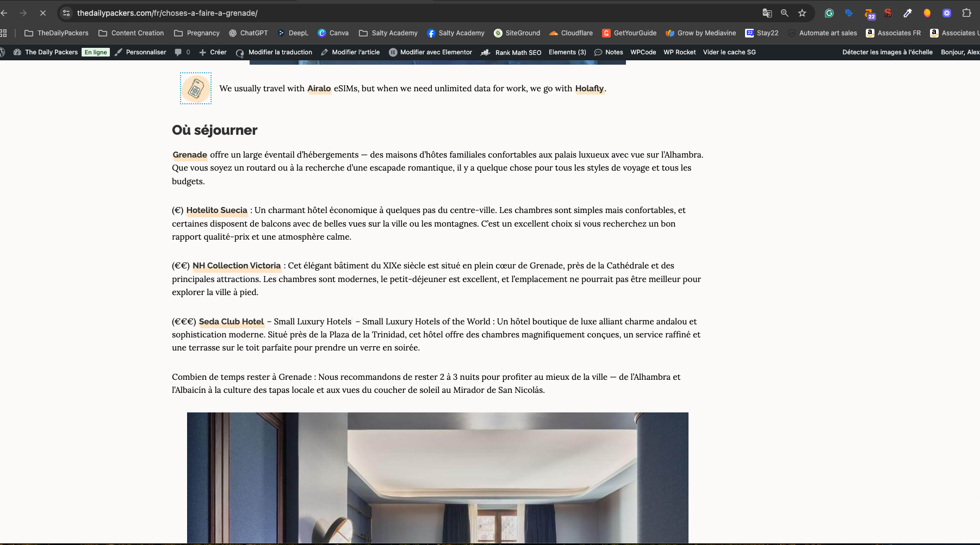Click Vider le cache SG
This screenshot has height=545, width=980.
point(729,52)
